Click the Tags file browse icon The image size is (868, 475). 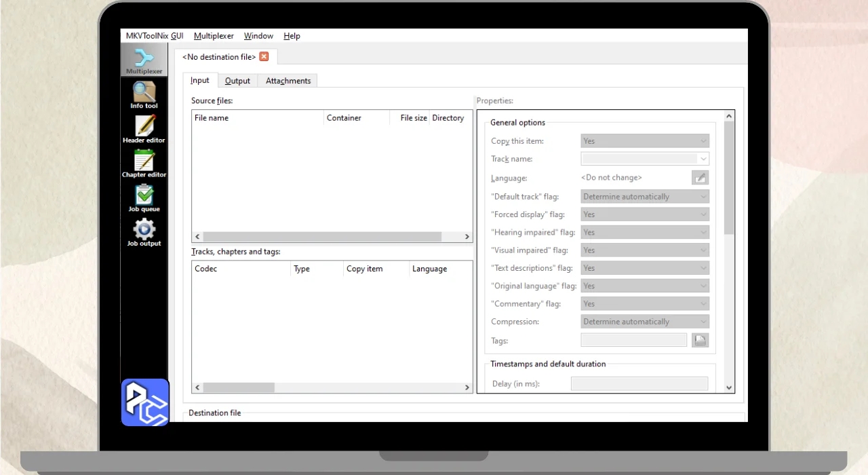pos(700,341)
